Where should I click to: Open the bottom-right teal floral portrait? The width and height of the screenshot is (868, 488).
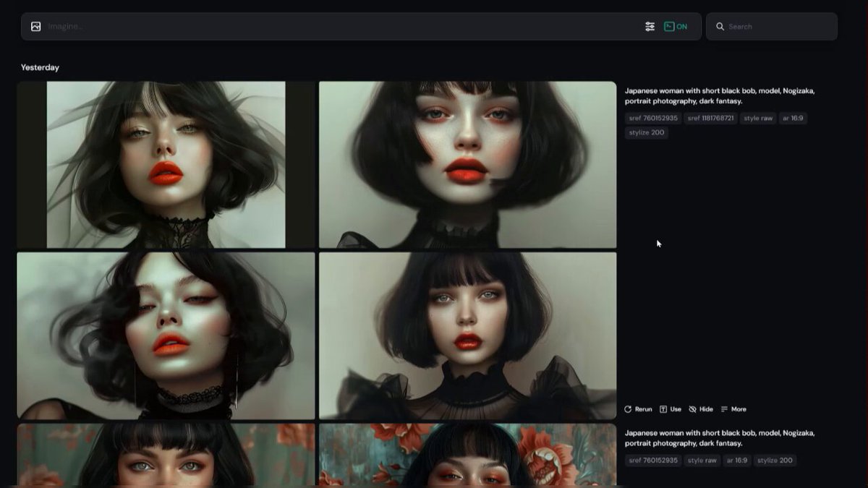[x=467, y=455]
